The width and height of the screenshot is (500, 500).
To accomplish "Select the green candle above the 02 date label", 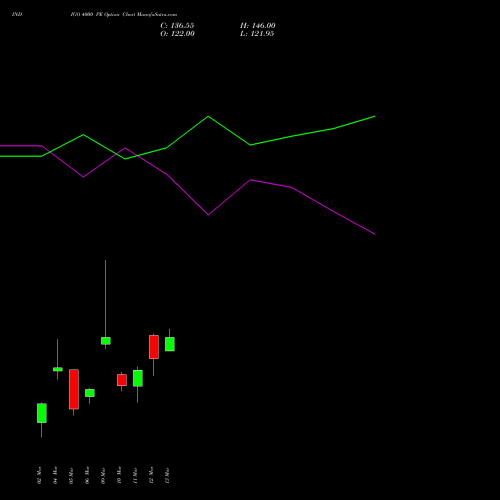I will pos(42,413).
